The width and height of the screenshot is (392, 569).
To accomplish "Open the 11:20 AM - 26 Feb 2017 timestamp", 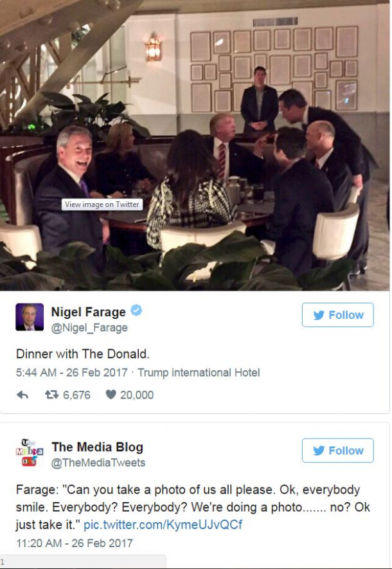I will point(75,543).
